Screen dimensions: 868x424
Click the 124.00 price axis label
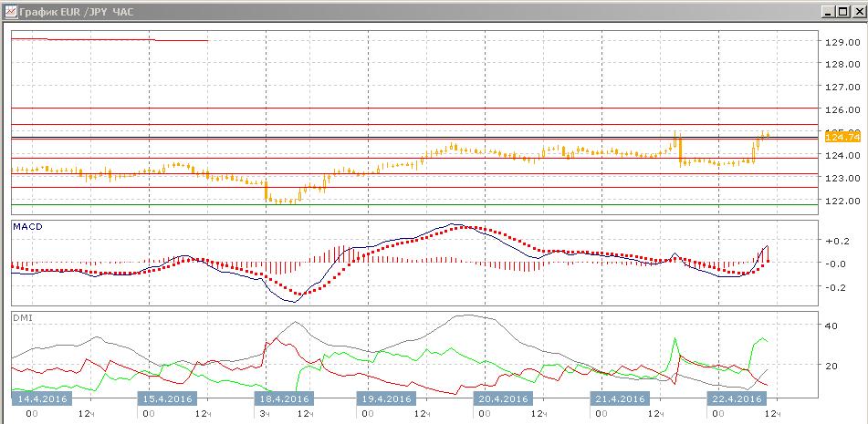(842, 155)
